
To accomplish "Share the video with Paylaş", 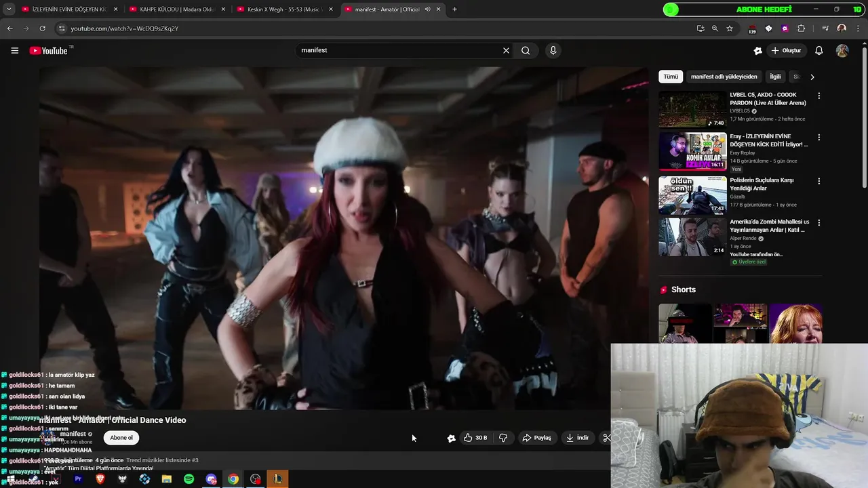I will [536, 438].
